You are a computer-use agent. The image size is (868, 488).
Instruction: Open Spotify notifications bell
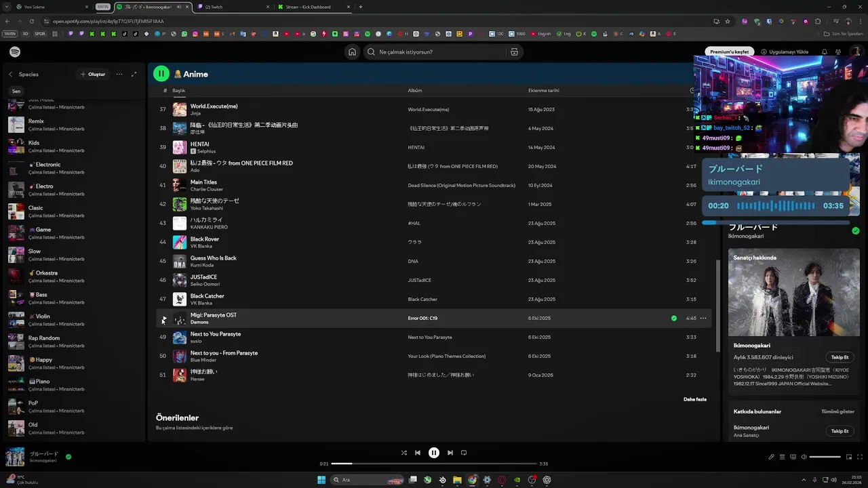pos(825,52)
